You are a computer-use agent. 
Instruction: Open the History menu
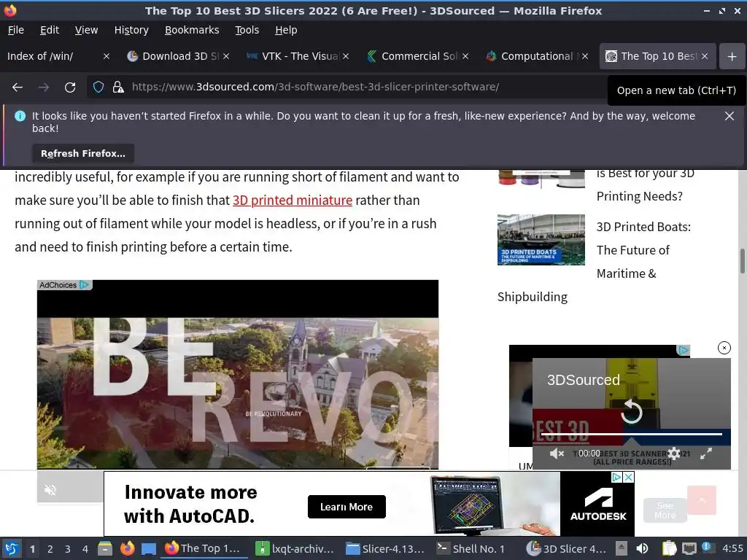pos(131,30)
